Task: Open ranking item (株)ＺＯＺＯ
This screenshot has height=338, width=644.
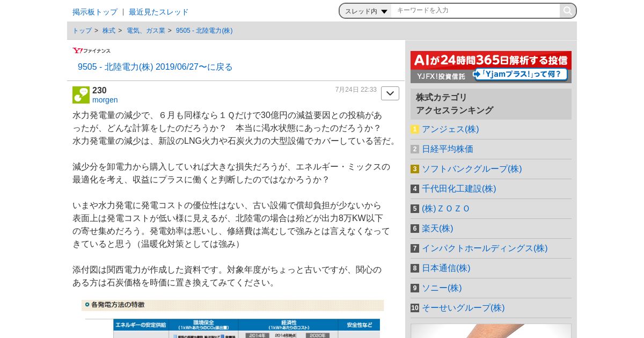Action: click(446, 209)
